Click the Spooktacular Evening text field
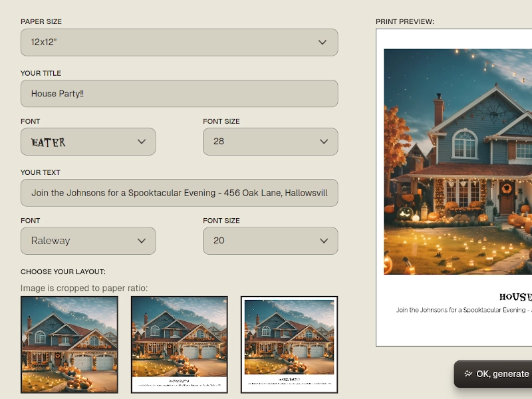This screenshot has height=399, width=532. pos(180,193)
